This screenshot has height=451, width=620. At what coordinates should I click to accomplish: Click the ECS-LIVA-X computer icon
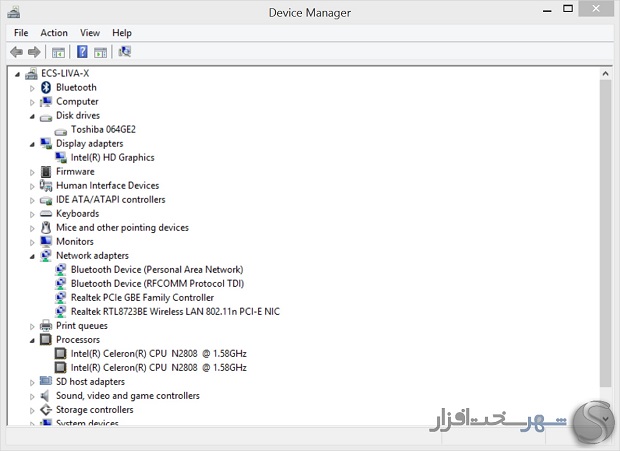point(31,74)
